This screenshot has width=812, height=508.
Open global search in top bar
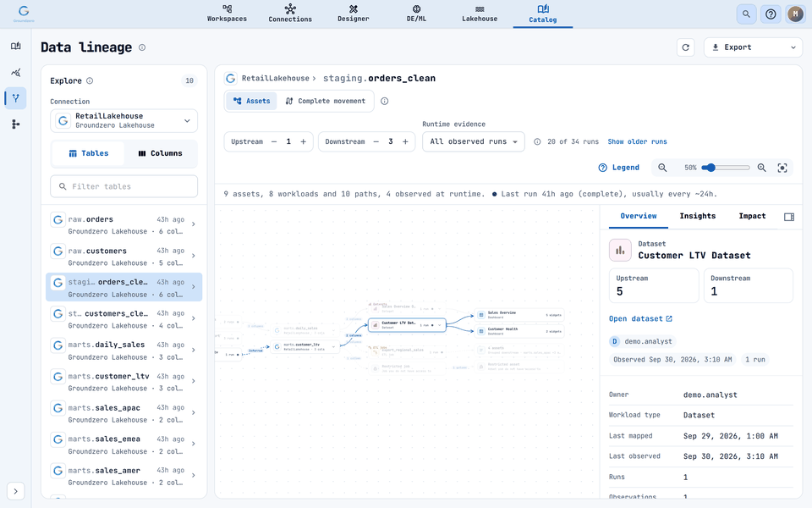pyautogui.click(x=746, y=14)
